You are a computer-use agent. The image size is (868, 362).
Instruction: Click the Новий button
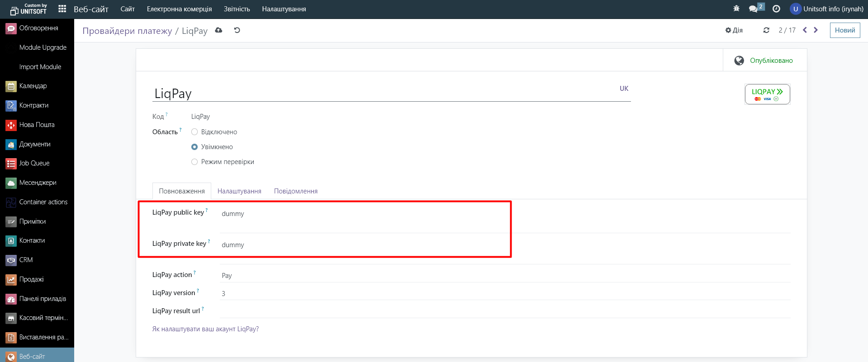coord(844,30)
